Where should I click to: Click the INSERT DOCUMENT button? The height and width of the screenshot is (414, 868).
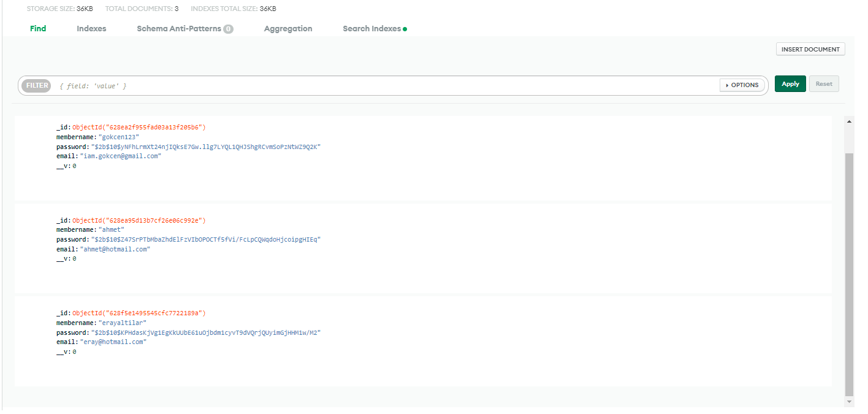click(810, 48)
